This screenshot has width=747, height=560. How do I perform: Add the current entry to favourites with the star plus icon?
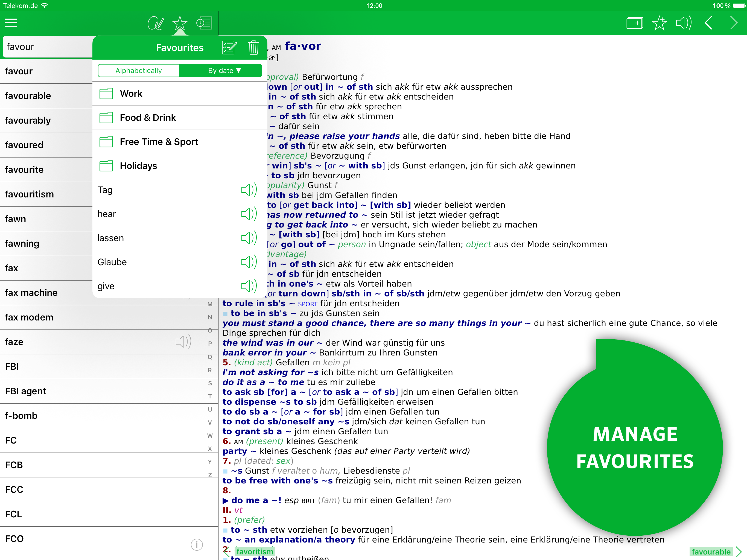[659, 23]
